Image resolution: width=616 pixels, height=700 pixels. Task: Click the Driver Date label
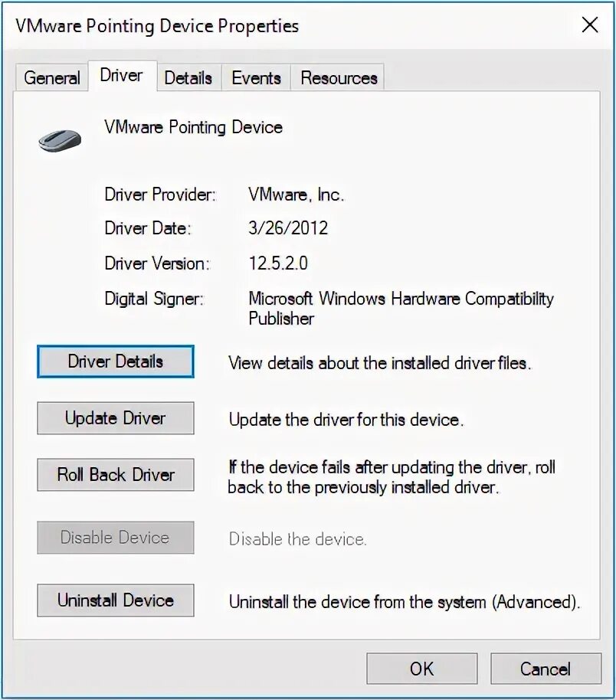click(x=148, y=228)
